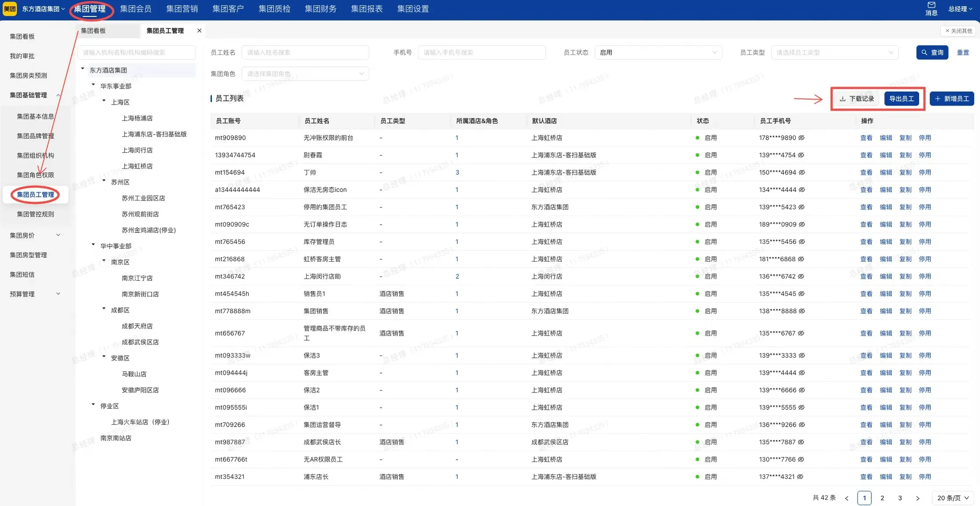Click the Meituan logo icon
This screenshot has height=506, width=980.
click(x=9, y=8)
